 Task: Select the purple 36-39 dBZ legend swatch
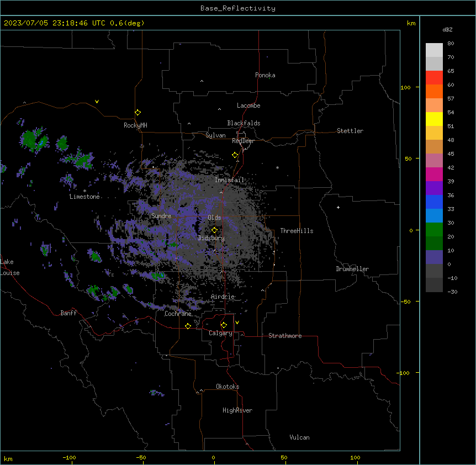434,188
